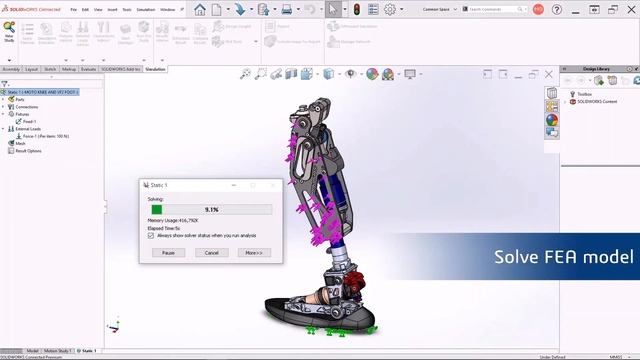
Task: Open the View menu
Action: pos(98,9)
